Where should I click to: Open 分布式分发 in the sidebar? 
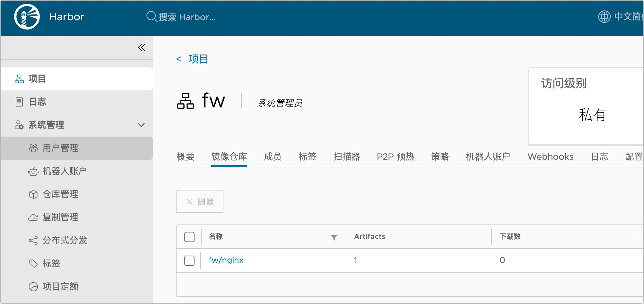click(76, 241)
